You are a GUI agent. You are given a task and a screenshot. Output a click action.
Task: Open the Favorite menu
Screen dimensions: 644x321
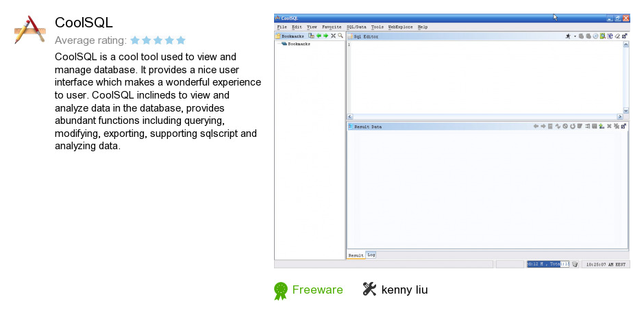pyautogui.click(x=332, y=27)
